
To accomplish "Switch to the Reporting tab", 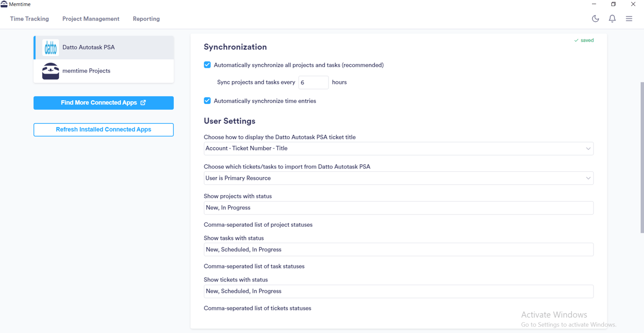I will coord(146,19).
